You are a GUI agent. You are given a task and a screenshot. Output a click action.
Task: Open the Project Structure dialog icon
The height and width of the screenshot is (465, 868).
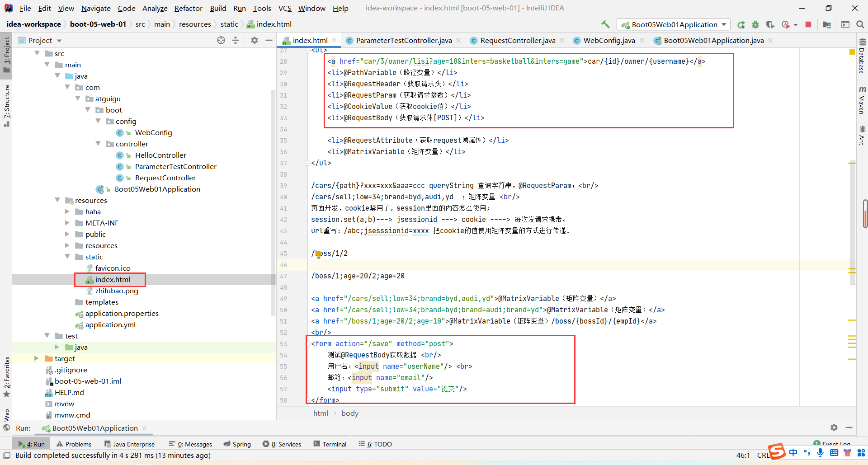click(x=827, y=25)
